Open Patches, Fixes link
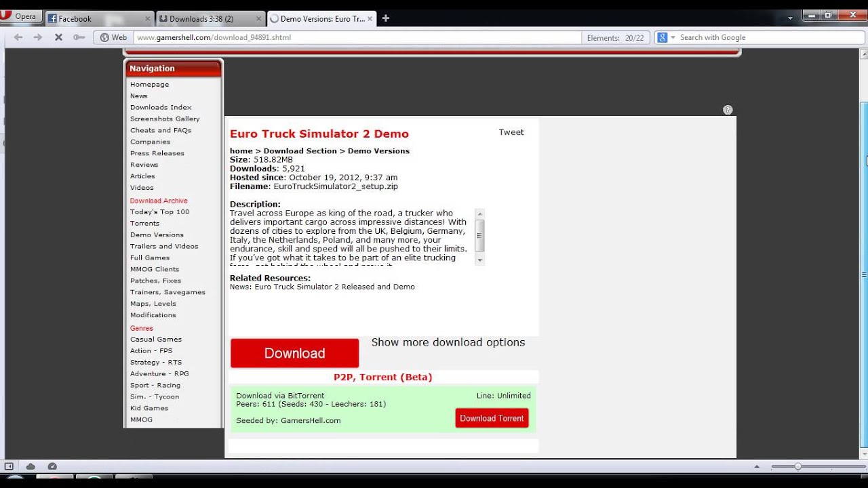The height and width of the screenshot is (488, 868). tap(155, 281)
